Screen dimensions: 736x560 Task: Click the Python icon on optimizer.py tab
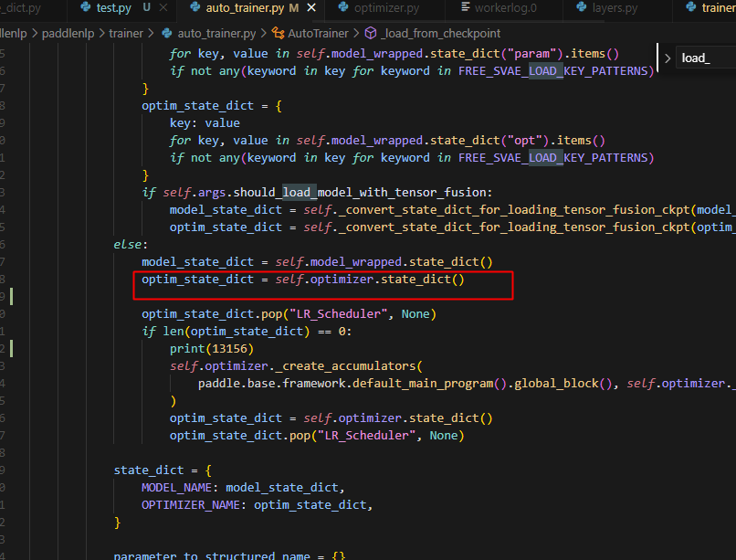(x=343, y=8)
